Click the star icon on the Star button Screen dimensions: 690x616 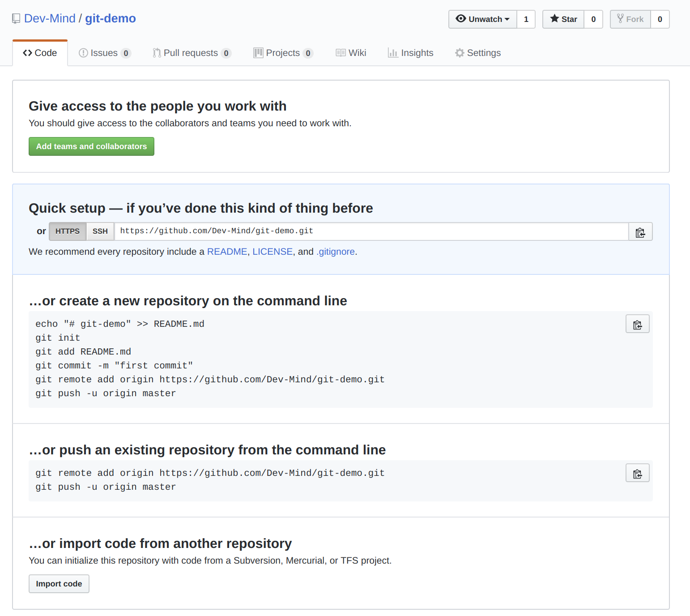(554, 18)
